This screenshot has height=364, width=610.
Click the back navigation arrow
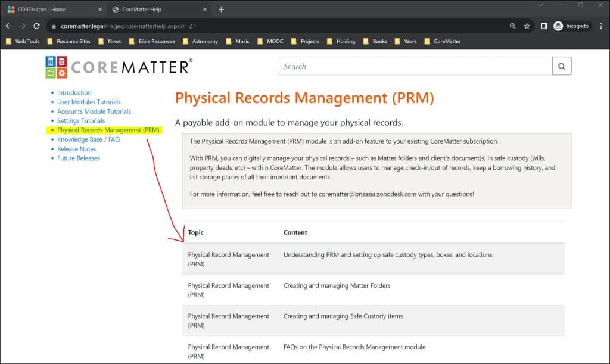(x=8, y=26)
